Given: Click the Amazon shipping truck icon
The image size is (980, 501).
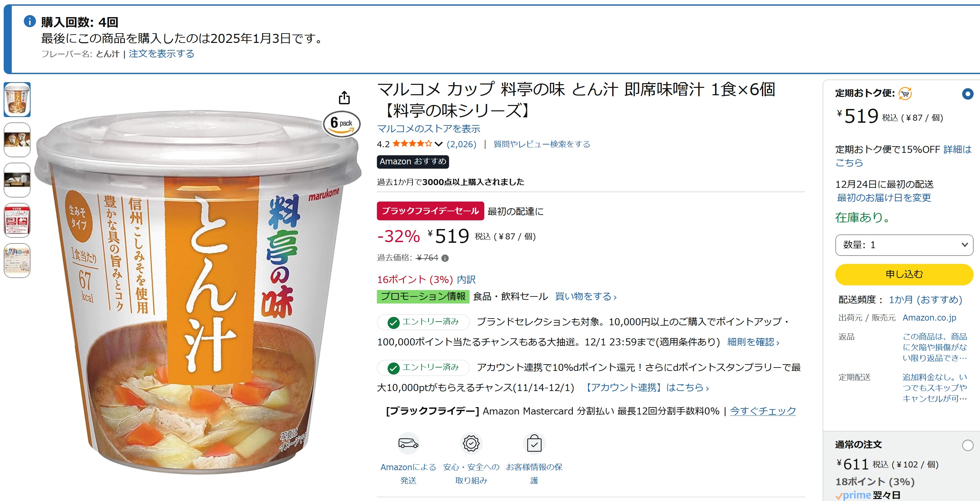Looking at the screenshot, I should pyautogui.click(x=408, y=443).
